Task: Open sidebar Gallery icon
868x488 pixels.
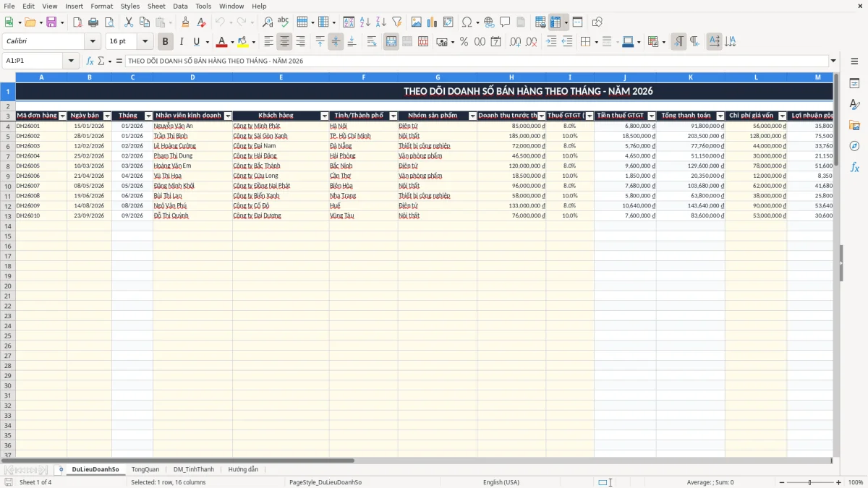Action: pyautogui.click(x=854, y=126)
